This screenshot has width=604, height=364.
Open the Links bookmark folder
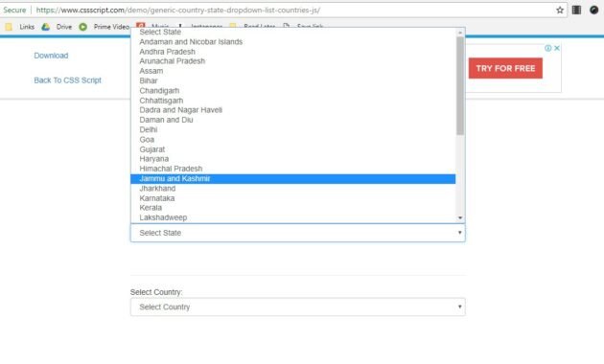[19, 27]
